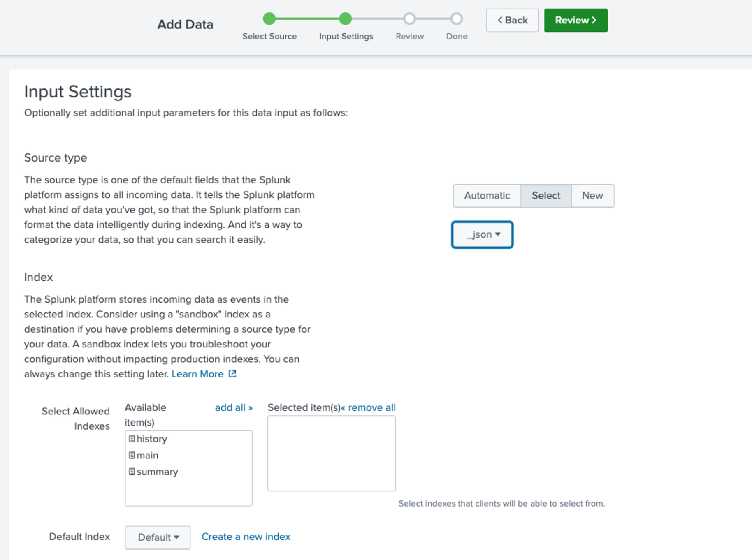Choose the New source type option
752x560 pixels.
[x=592, y=196]
